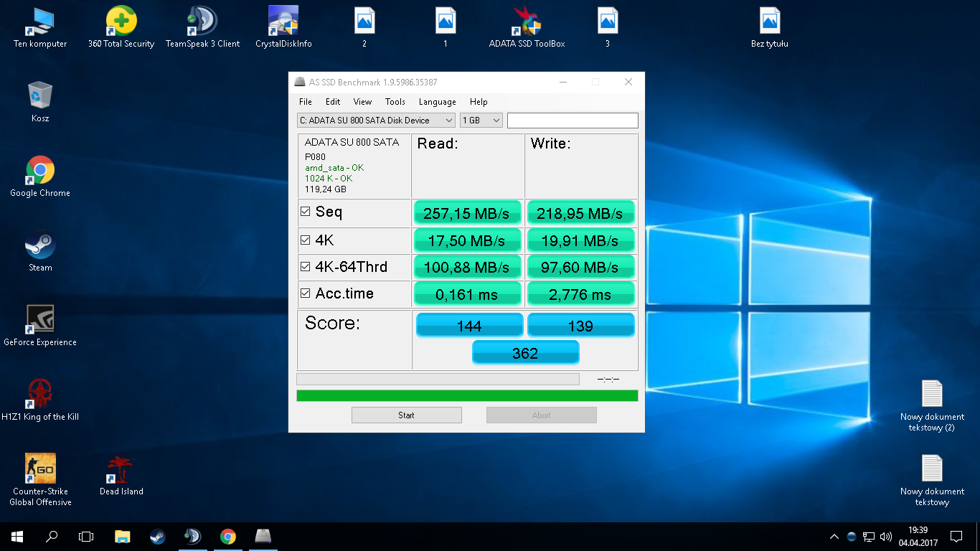Viewport: 980px width, 551px height.
Task: Open the Edit menu
Action: pyautogui.click(x=333, y=102)
